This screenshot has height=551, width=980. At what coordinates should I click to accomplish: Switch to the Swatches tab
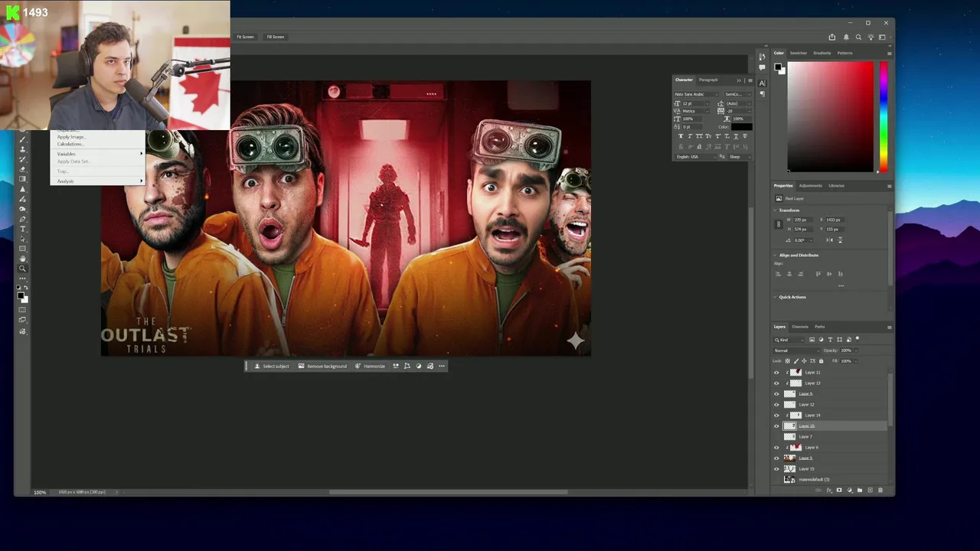pyautogui.click(x=799, y=53)
